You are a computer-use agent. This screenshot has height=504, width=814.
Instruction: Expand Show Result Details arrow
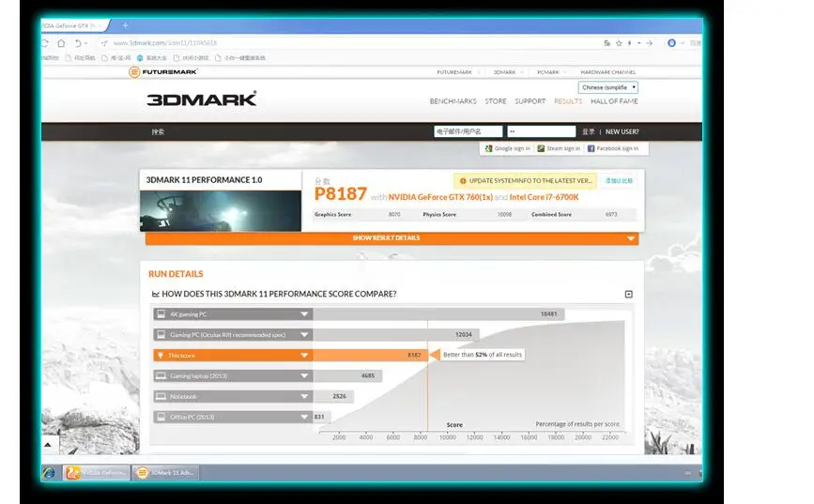click(x=631, y=238)
